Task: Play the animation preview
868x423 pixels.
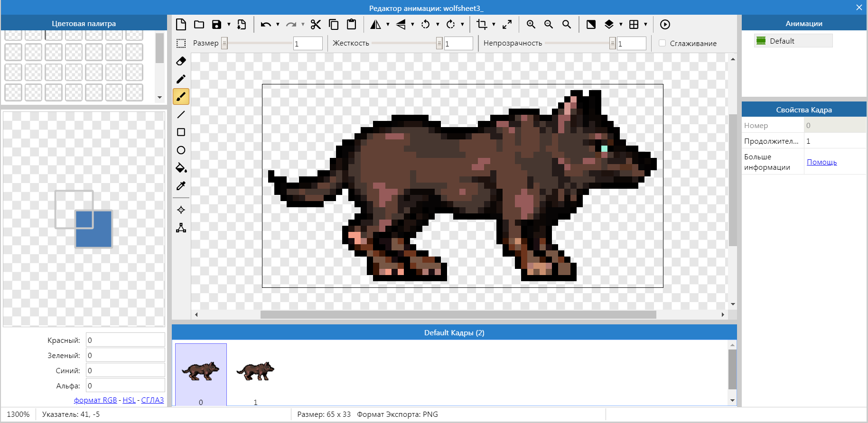Action: point(665,25)
